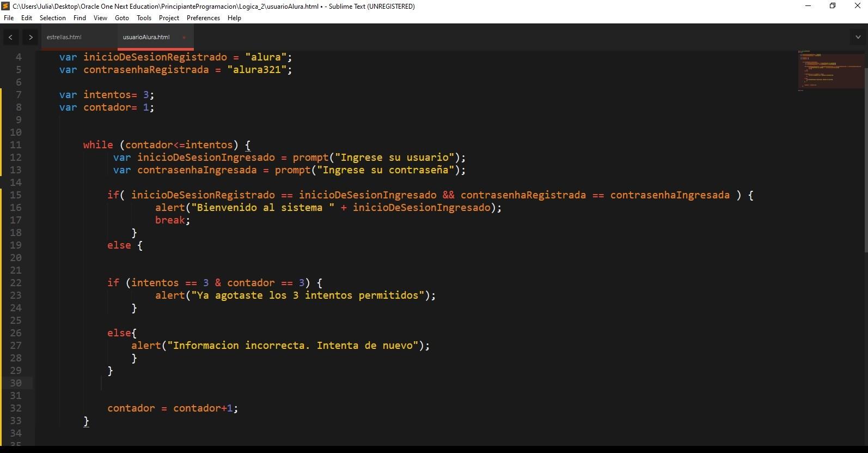The height and width of the screenshot is (453, 868).
Task: Go to previous tab with back arrow
Action: (10, 38)
